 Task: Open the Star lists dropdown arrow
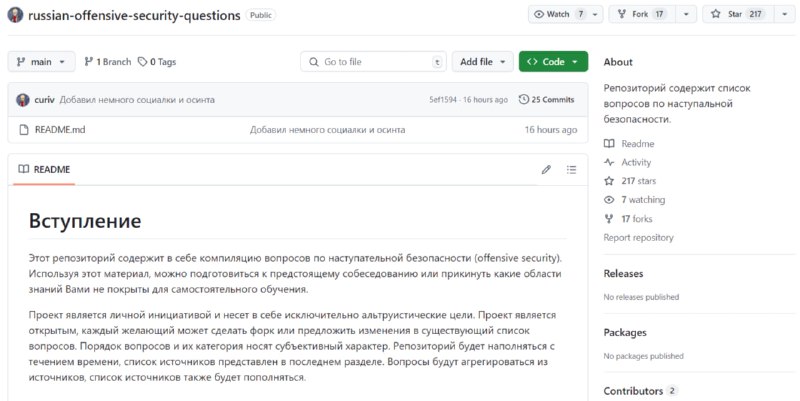(784, 14)
